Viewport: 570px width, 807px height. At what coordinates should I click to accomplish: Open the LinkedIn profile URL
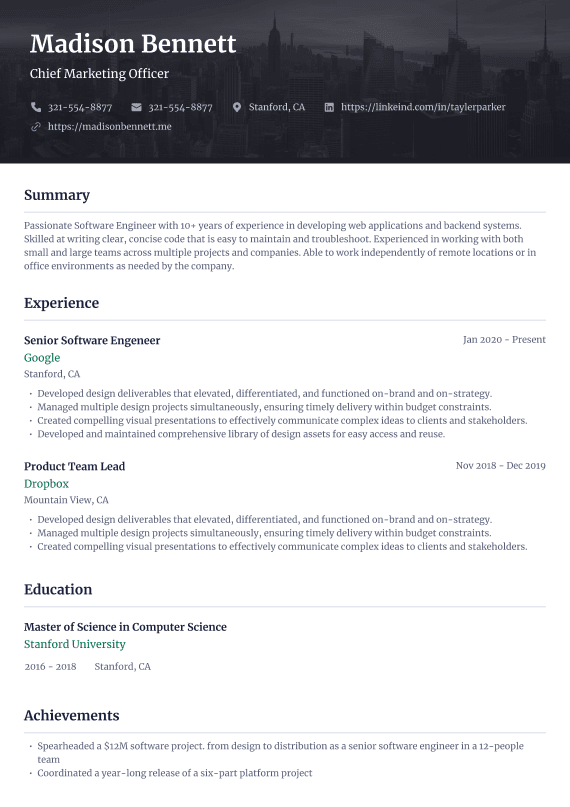(x=423, y=107)
